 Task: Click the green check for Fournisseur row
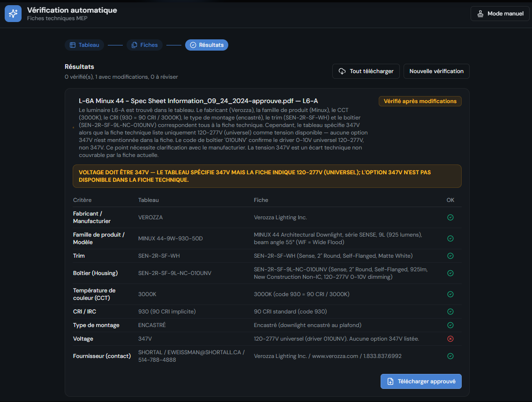(x=450, y=356)
